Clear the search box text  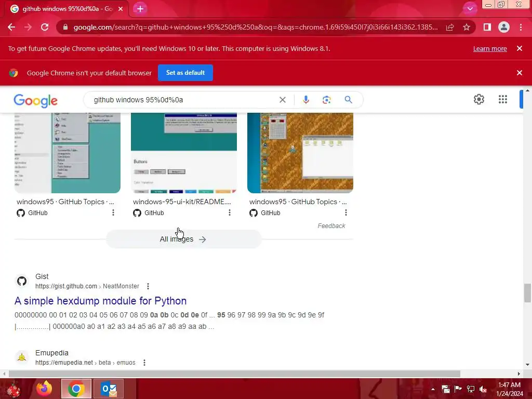click(282, 100)
